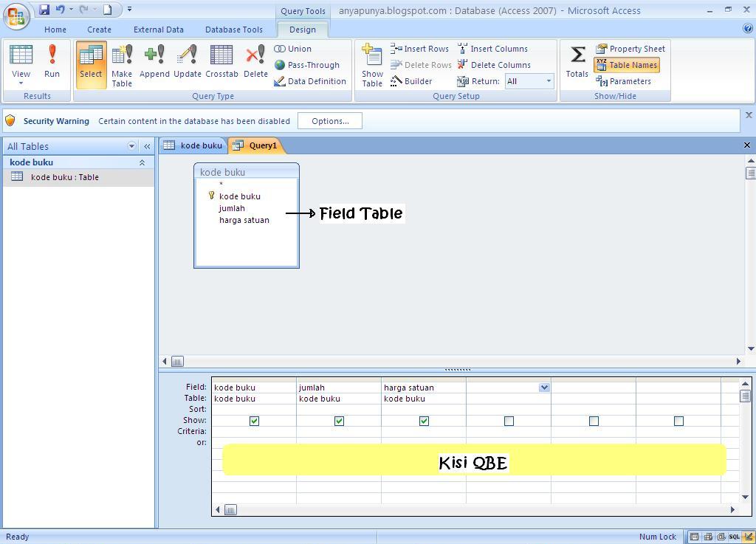756x544 pixels.
Task: Open Microsoft Access Help icon
Action: [748, 29]
